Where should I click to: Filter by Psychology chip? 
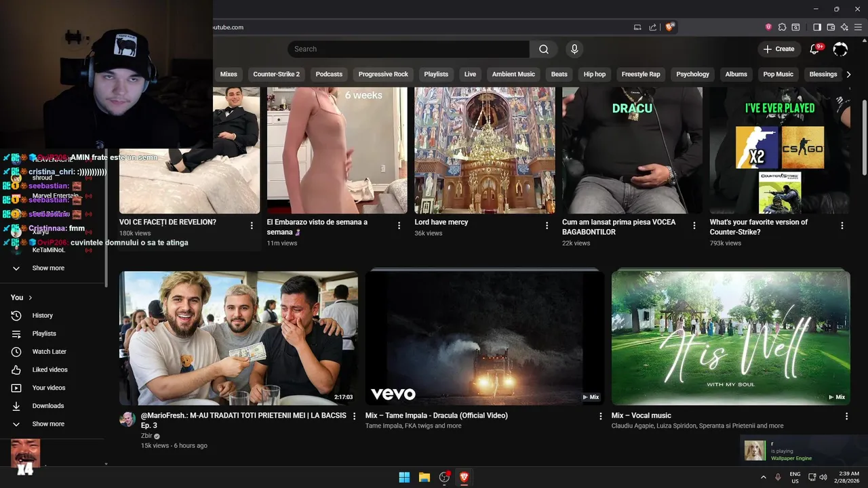point(692,75)
